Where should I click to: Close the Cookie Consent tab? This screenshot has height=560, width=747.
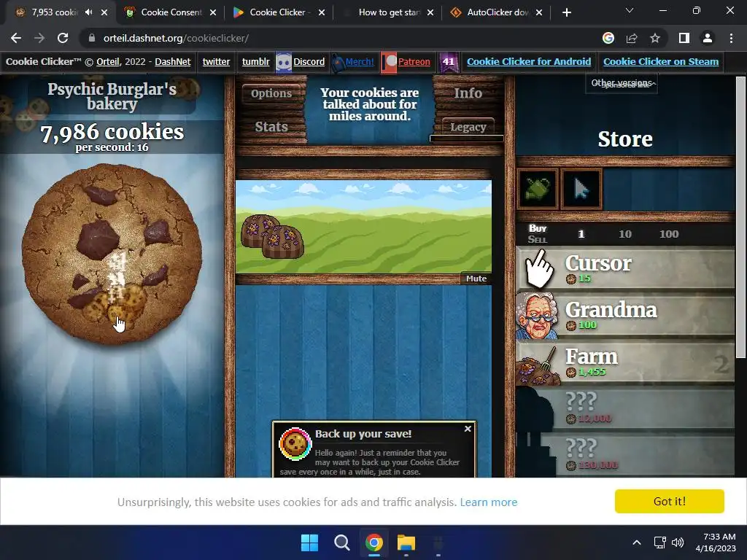click(x=213, y=12)
